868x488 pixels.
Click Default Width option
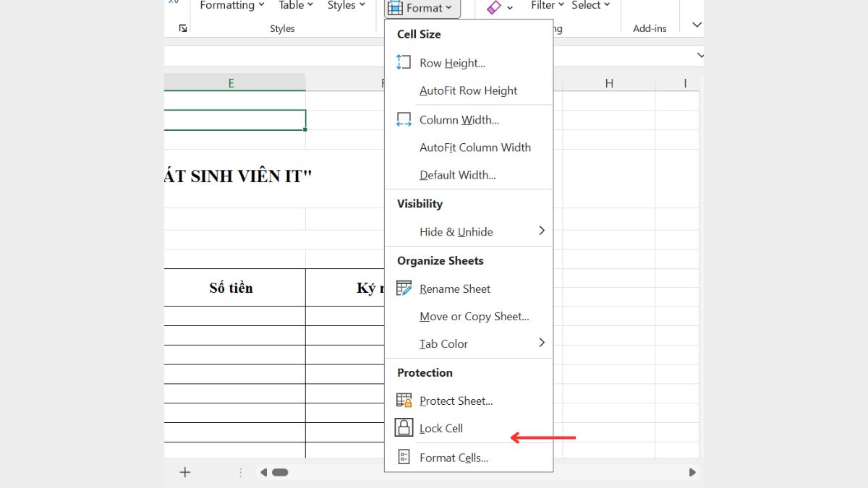(x=457, y=175)
